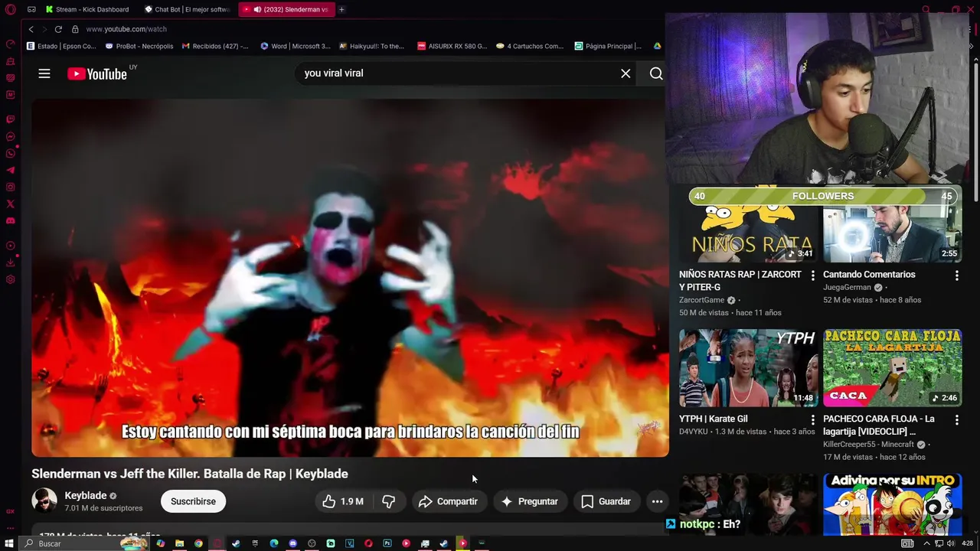Open WhatsApp in Opera sidebar

[11, 154]
